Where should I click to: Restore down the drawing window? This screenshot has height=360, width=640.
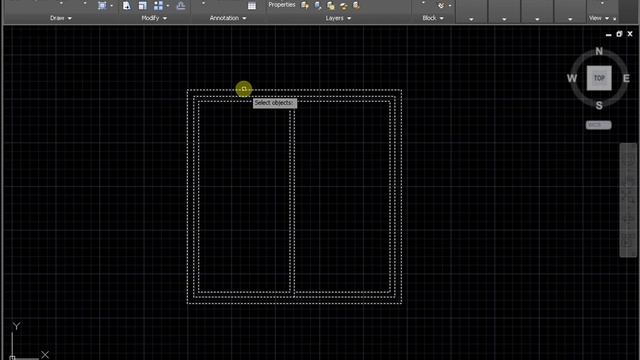pyautogui.click(x=619, y=34)
